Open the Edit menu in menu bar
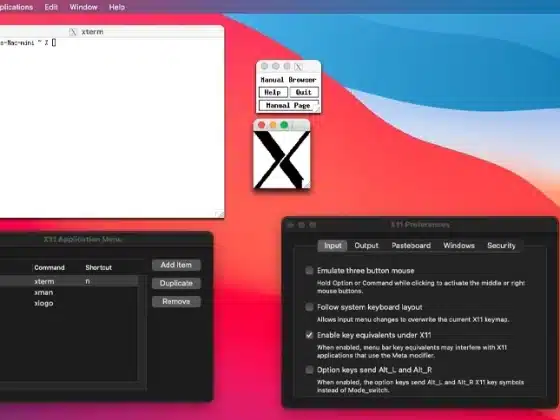560x420 pixels. tap(51, 7)
